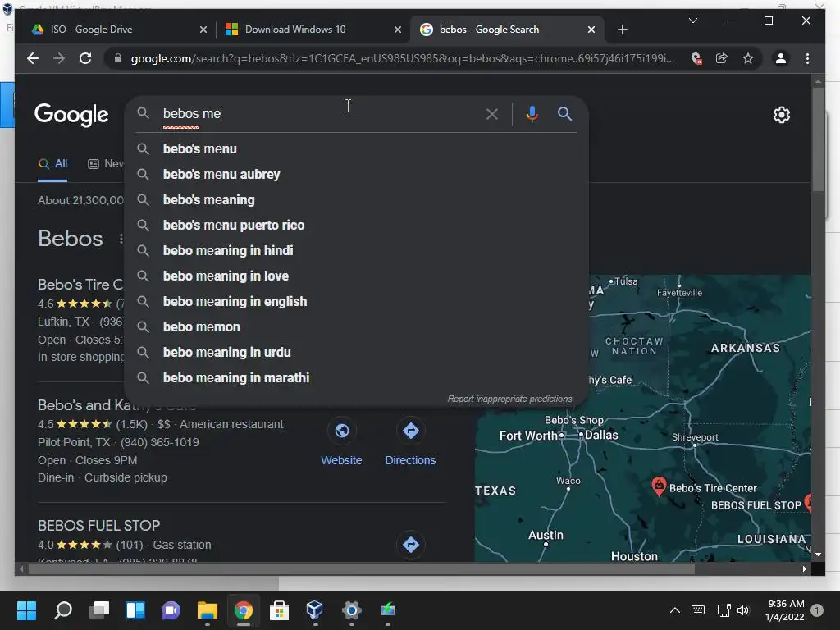Open Widgets from the taskbar
The height and width of the screenshot is (630, 840).
(135, 609)
